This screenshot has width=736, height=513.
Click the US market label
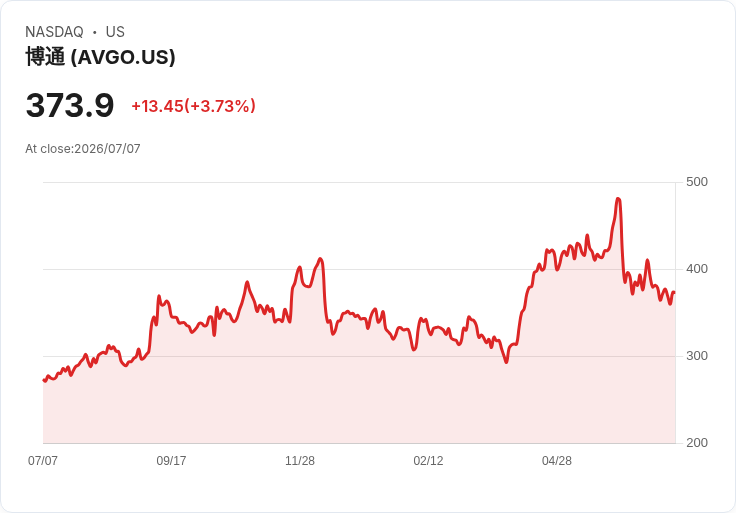115,31
